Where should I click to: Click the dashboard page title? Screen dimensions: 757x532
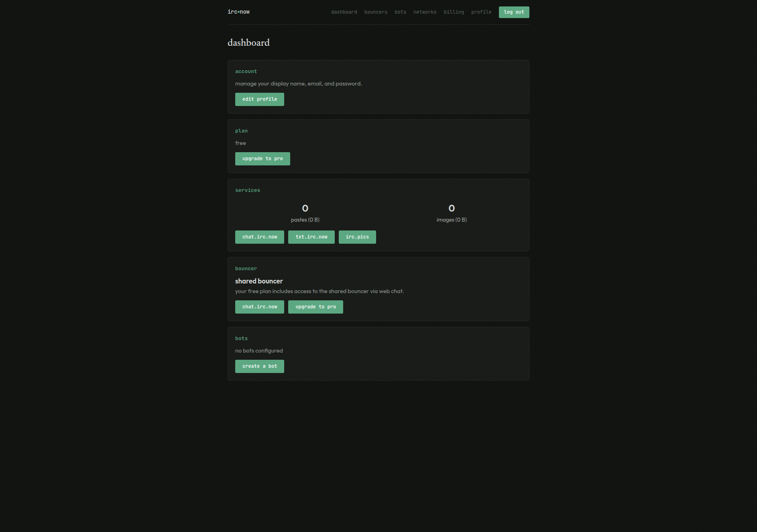click(248, 43)
